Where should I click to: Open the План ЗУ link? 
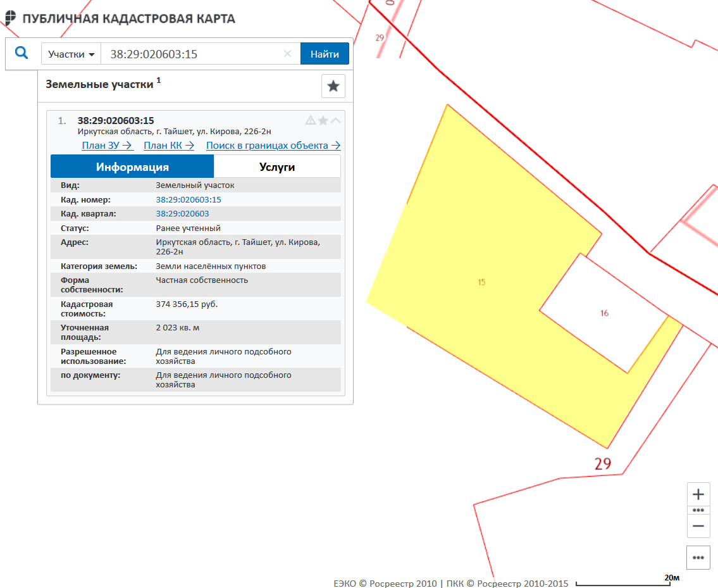click(x=107, y=146)
